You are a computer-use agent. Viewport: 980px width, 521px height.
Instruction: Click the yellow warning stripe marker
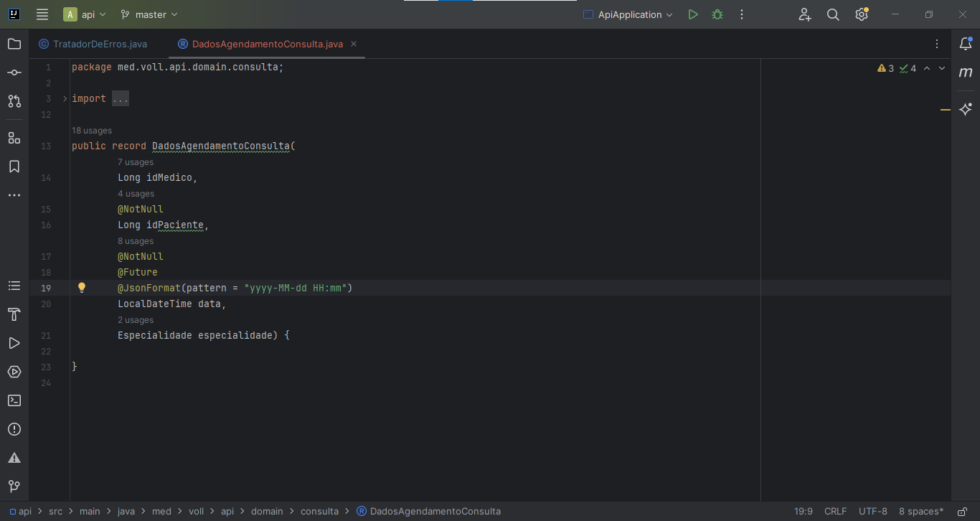[x=946, y=110]
